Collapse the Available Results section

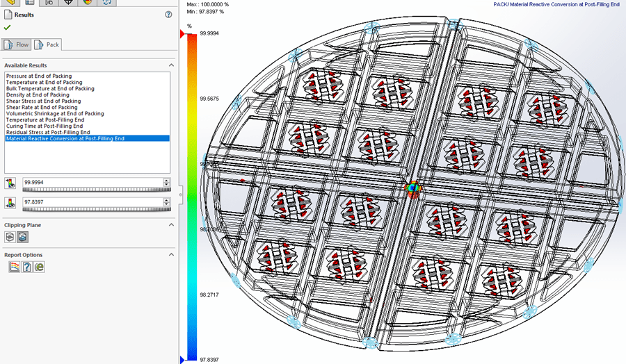click(170, 65)
